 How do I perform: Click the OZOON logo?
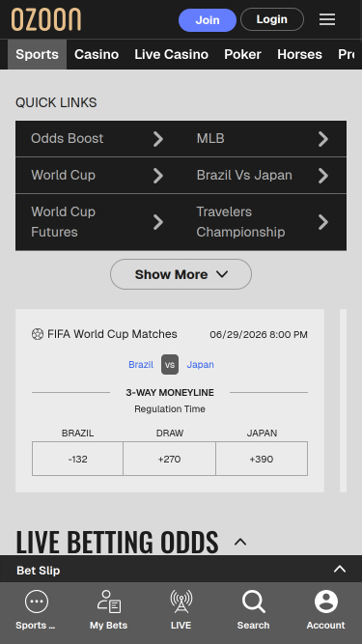46,19
